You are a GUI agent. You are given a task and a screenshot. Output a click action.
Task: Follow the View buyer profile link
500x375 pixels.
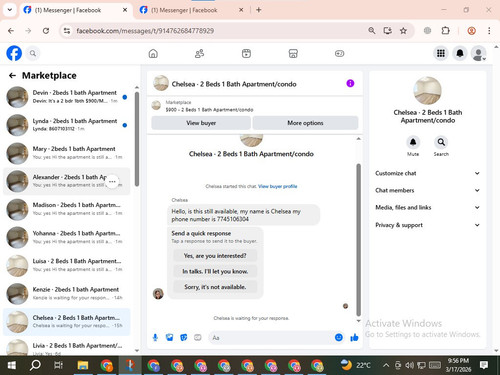tap(278, 186)
